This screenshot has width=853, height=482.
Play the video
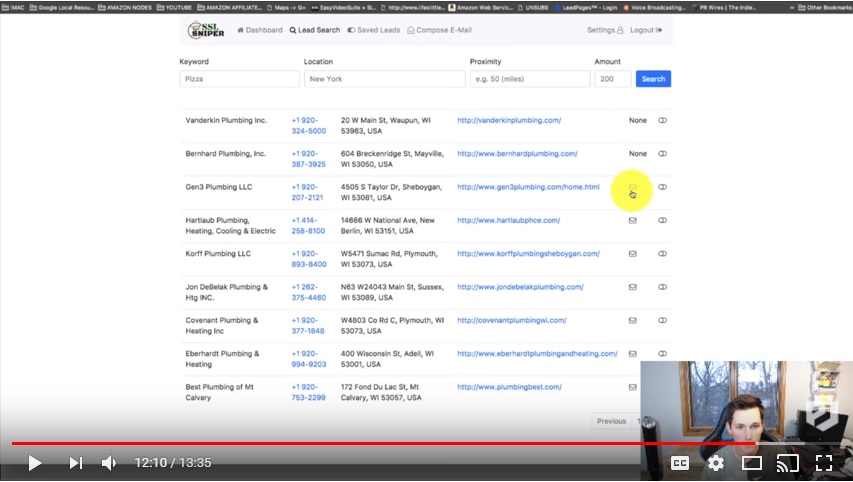[x=35, y=463]
